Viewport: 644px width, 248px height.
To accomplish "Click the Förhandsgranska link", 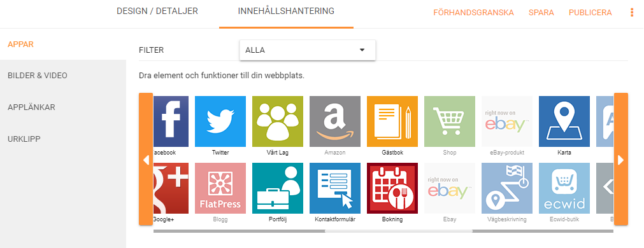I will tap(473, 13).
